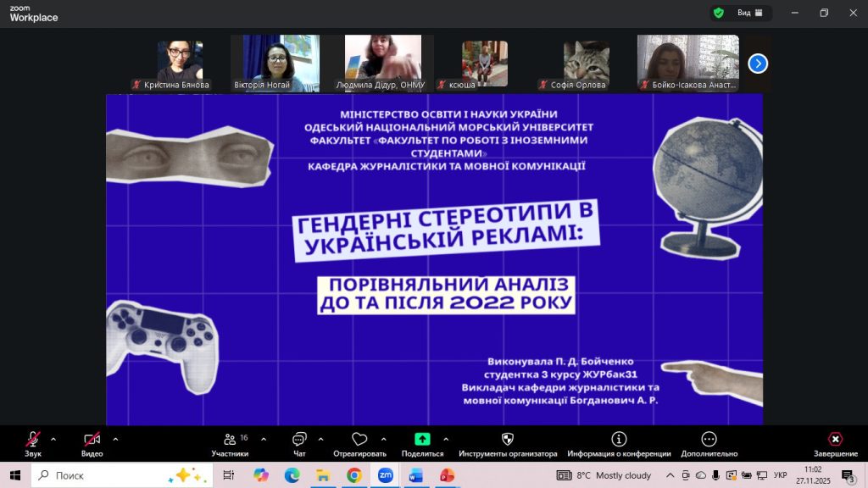Expand share options arrow next to Поделиться
The width and height of the screenshot is (868, 488).
tap(446, 439)
